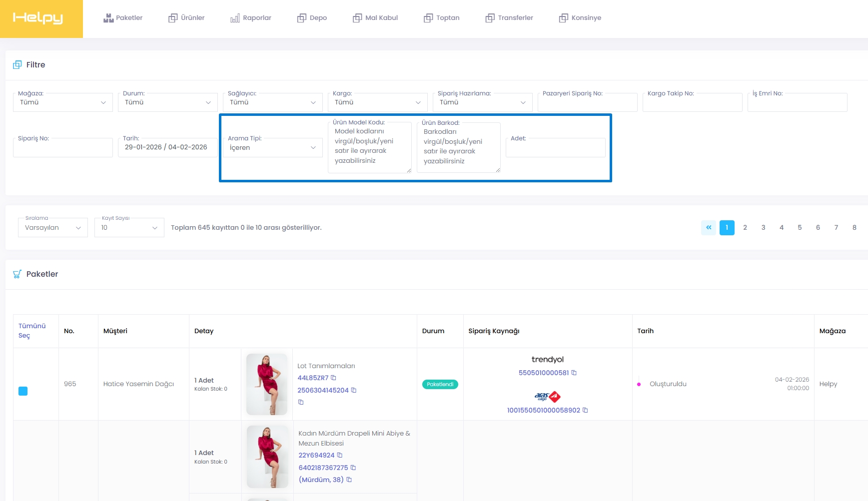This screenshot has height=501, width=868.
Task: Copy barcode 6402187367275 using copy icon
Action: click(353, 468)
